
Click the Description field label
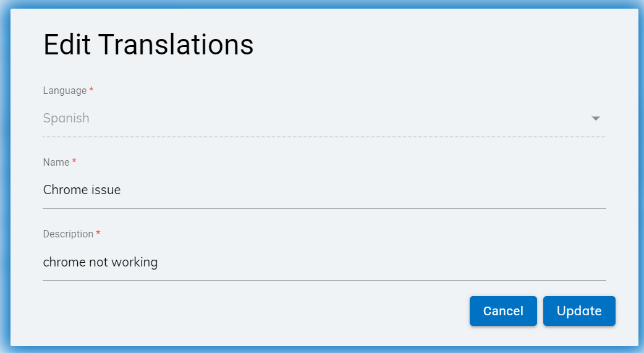[68, 234]
